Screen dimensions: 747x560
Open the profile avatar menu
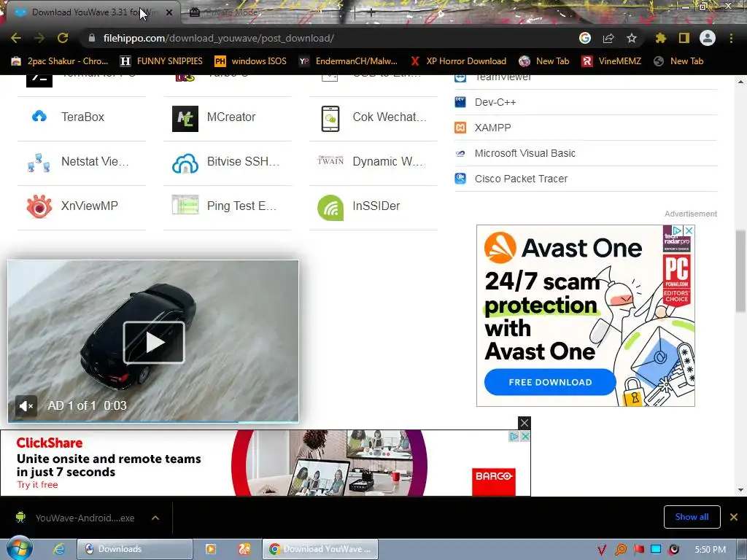(708, 38)
